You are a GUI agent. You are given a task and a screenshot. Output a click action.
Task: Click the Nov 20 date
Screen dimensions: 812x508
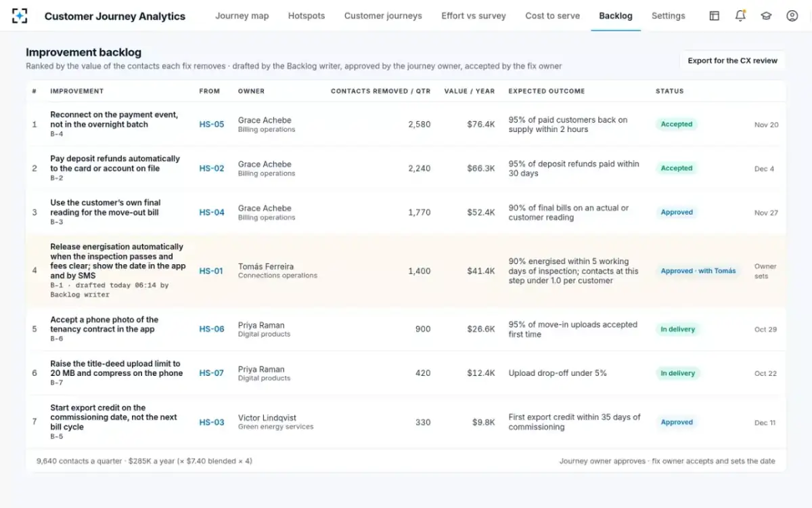pyautogui.click(x=766, y=125)
